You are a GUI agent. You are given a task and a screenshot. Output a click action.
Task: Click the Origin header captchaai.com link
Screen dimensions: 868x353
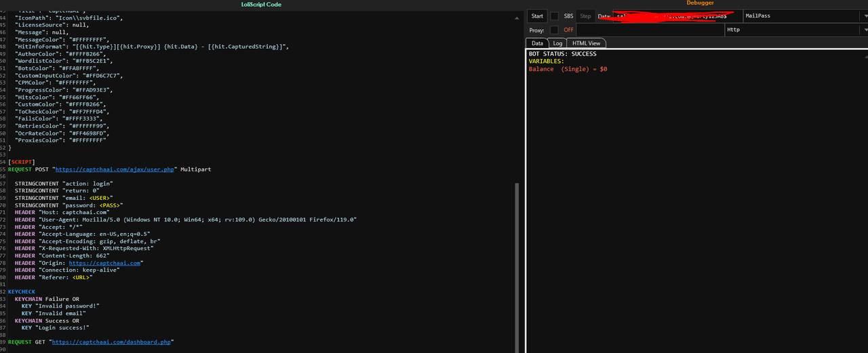pos(104,263)
